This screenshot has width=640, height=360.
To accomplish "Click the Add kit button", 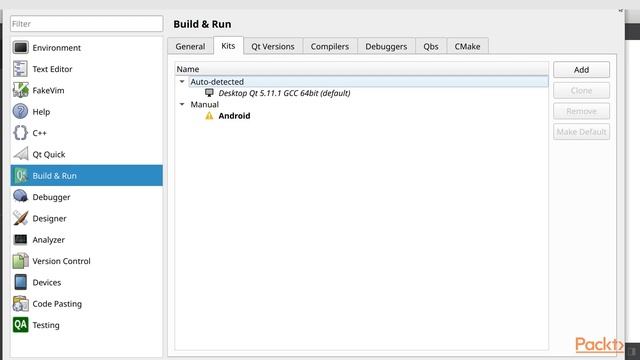I will (581, 70).
